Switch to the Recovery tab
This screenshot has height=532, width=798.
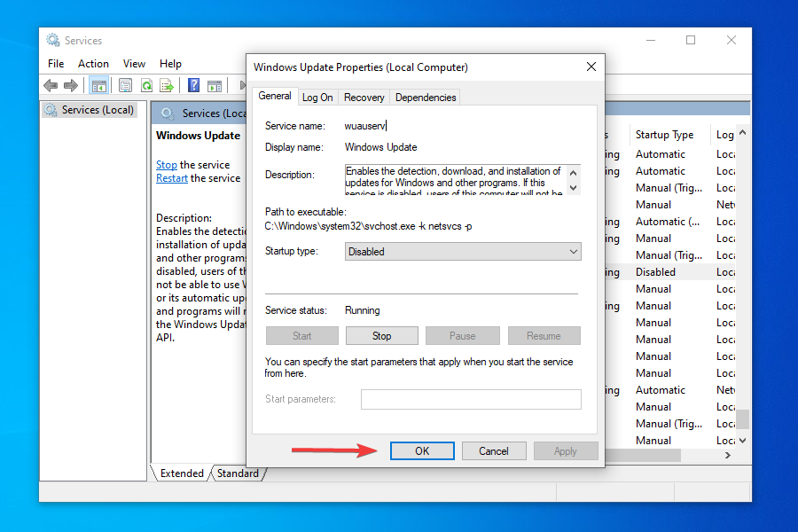364,97
